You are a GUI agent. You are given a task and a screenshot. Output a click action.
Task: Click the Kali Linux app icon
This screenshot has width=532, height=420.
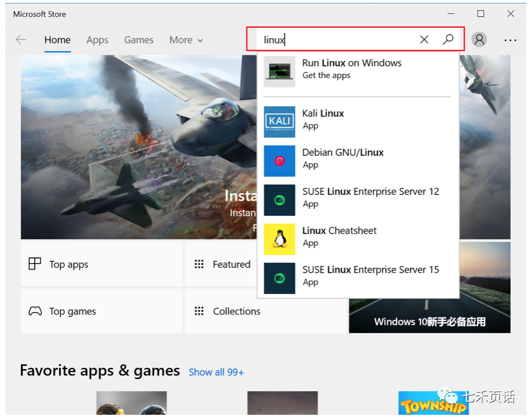click(x=279, y=122)
